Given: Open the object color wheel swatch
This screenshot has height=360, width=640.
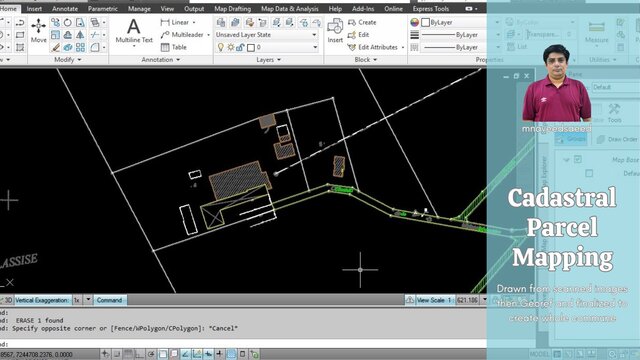Looking at the screenshot, I should [415, 22].
